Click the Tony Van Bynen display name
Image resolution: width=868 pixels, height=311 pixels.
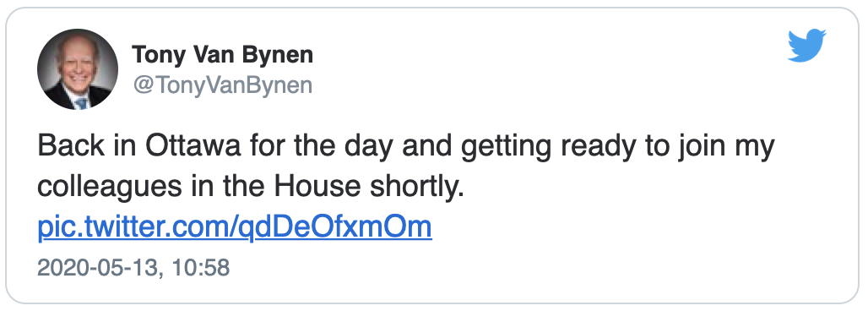click(223, 55)
